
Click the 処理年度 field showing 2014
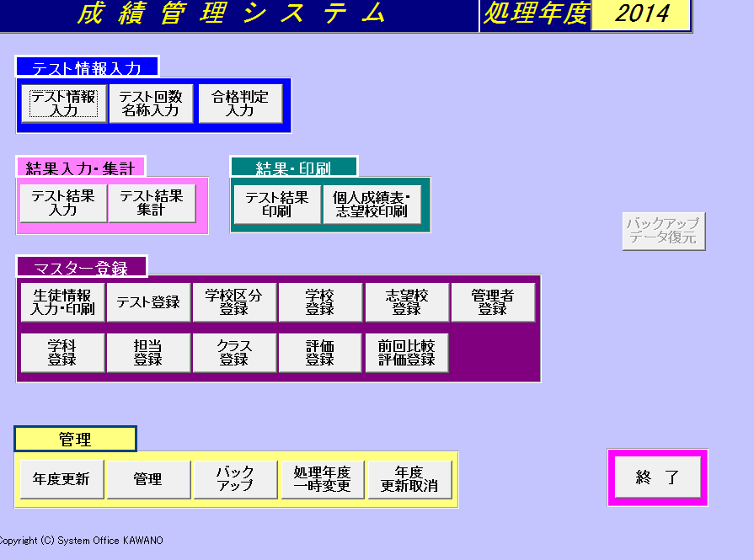[x=641, y=14]
